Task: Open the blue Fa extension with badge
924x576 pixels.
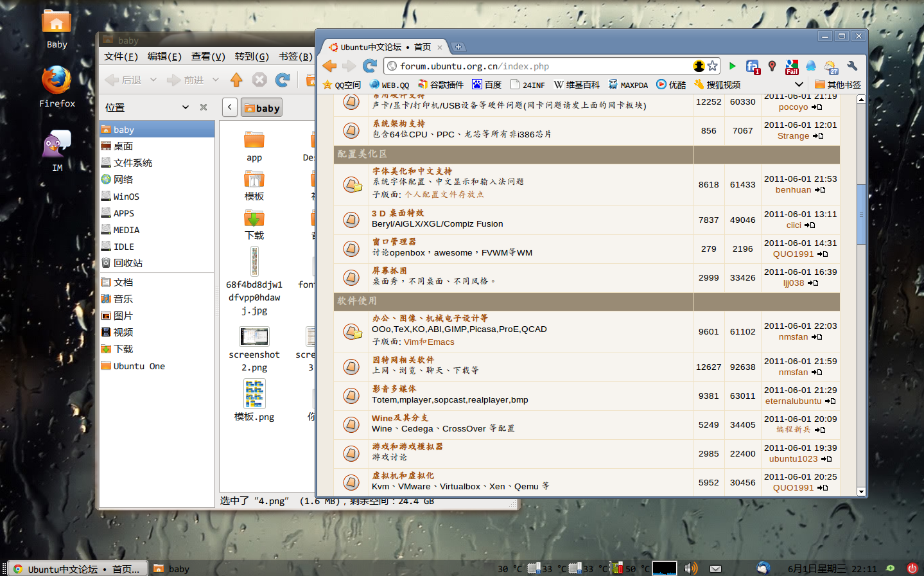Action: (x=753, y=66)
